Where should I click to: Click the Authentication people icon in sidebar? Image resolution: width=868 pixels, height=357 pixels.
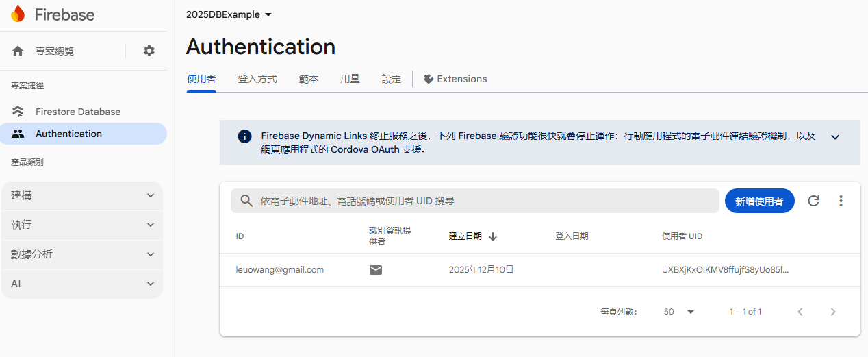18,134
